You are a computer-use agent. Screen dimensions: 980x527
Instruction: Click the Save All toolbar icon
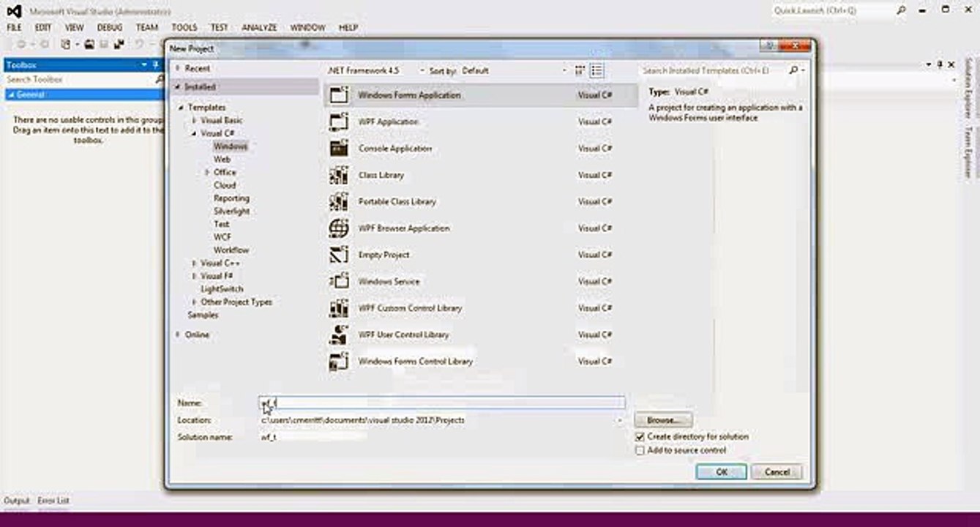pos(119,45)
